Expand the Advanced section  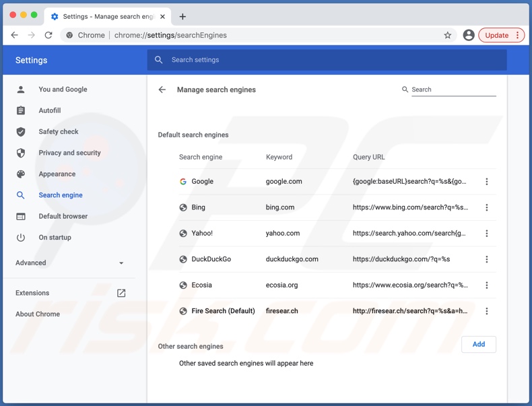pos(69,263)
